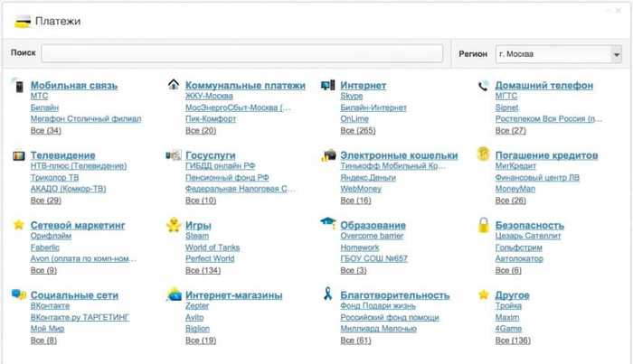Select the MoneyMan loan link

coord(515,189)
